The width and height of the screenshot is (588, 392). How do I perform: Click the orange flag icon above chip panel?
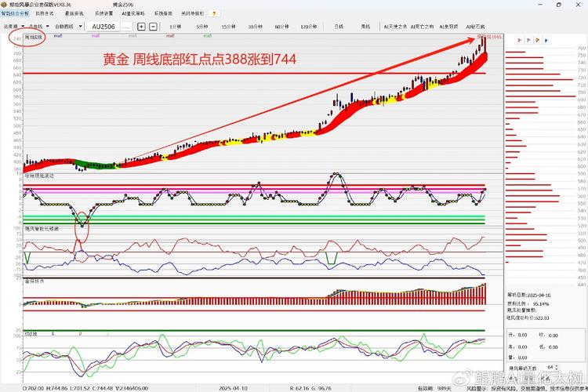(538, 40)
